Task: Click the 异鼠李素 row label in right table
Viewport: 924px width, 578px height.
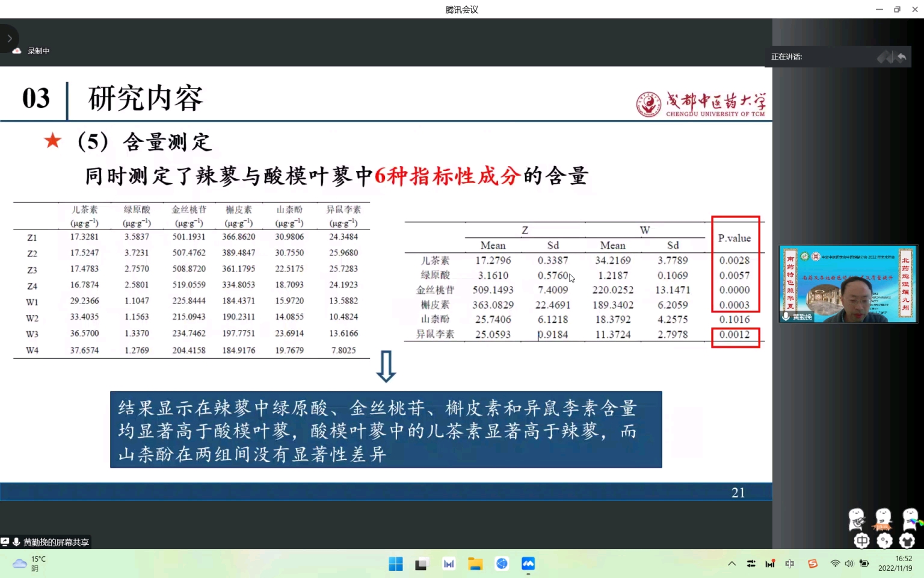Action: (436, 334)
